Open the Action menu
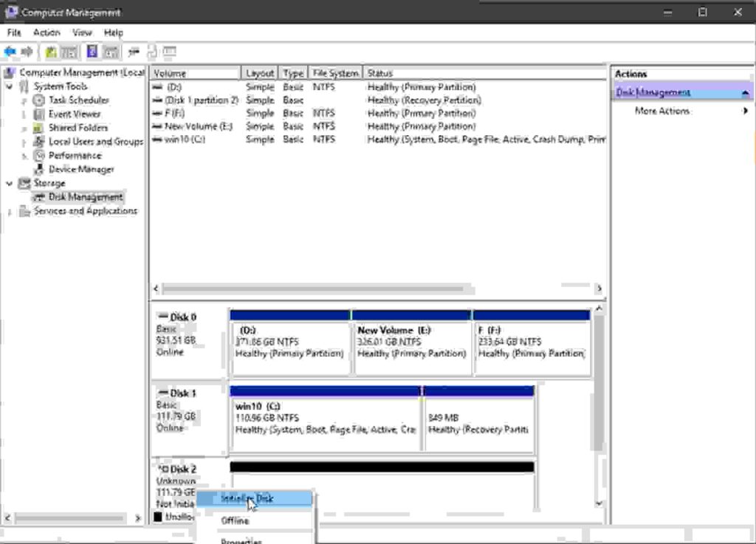The image size is (756, 544). tap(47, 32)
